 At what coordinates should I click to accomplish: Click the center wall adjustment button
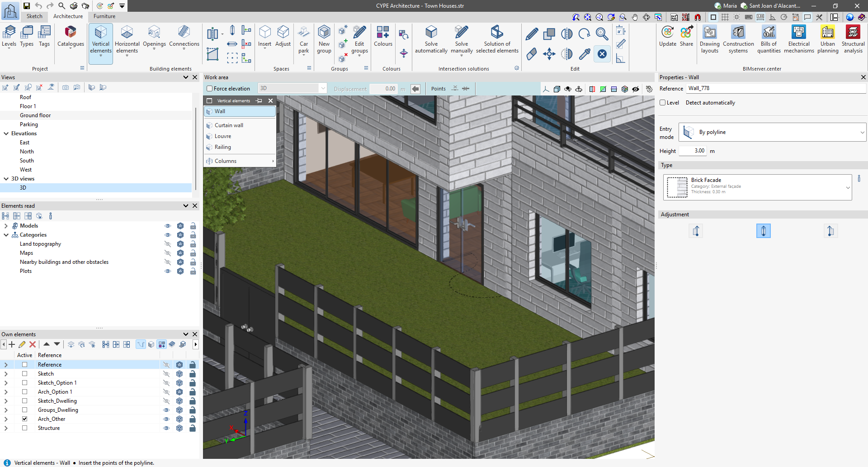point(764,231)
